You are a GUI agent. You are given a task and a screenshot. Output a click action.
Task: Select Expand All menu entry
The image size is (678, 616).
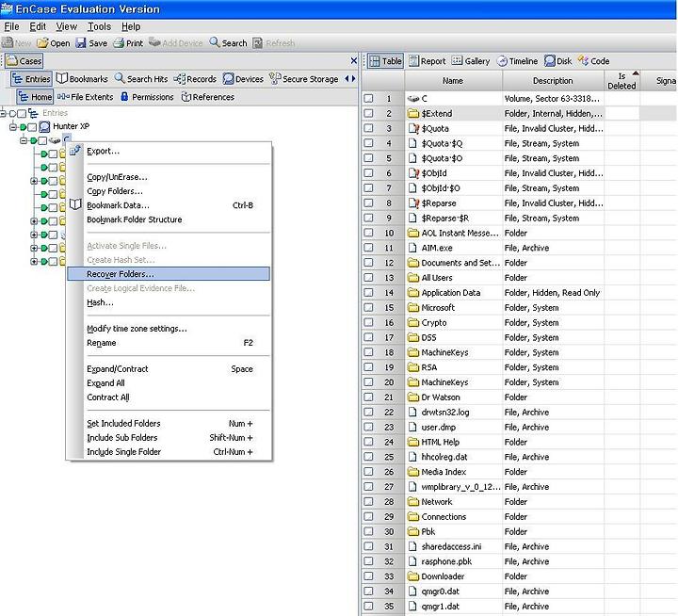[x=169, y=383]
